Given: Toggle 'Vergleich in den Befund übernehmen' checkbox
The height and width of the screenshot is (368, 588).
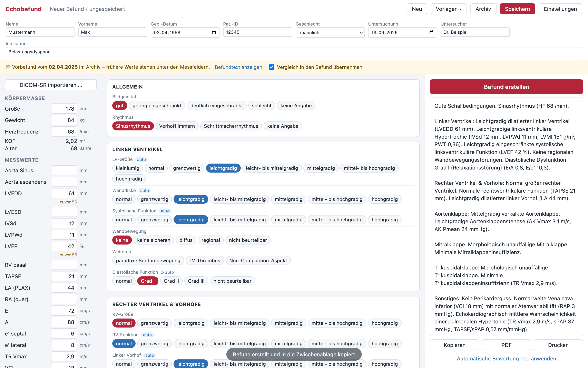Looking at the screenshot, I should point(271,67).
